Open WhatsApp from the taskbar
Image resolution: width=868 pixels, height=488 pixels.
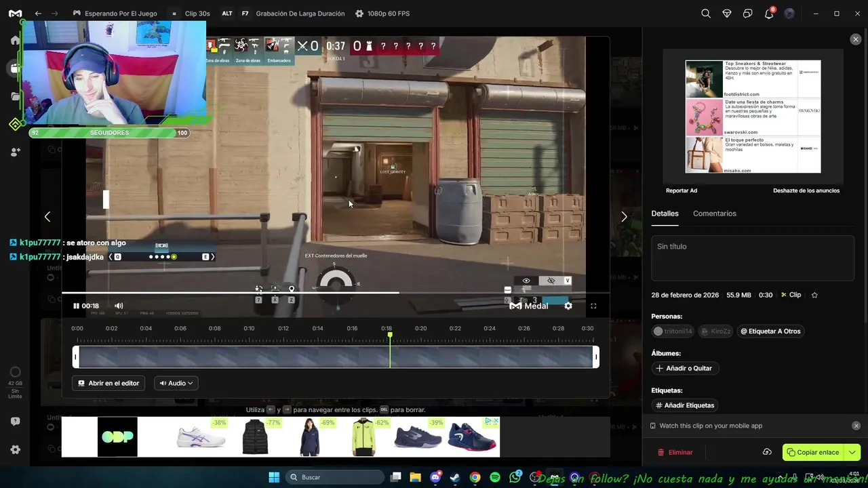pyautogui.click(x=515, y=477)
